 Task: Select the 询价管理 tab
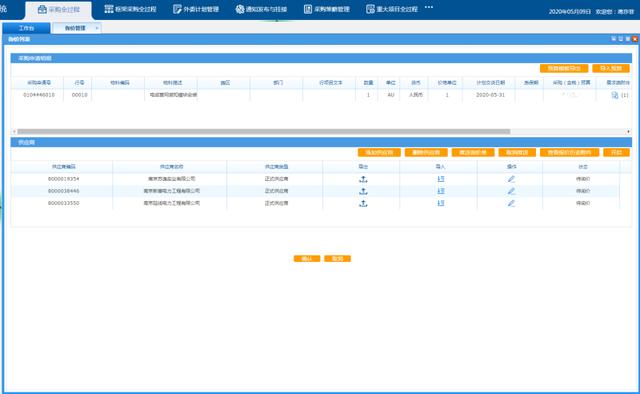click(x=75, y=28)
